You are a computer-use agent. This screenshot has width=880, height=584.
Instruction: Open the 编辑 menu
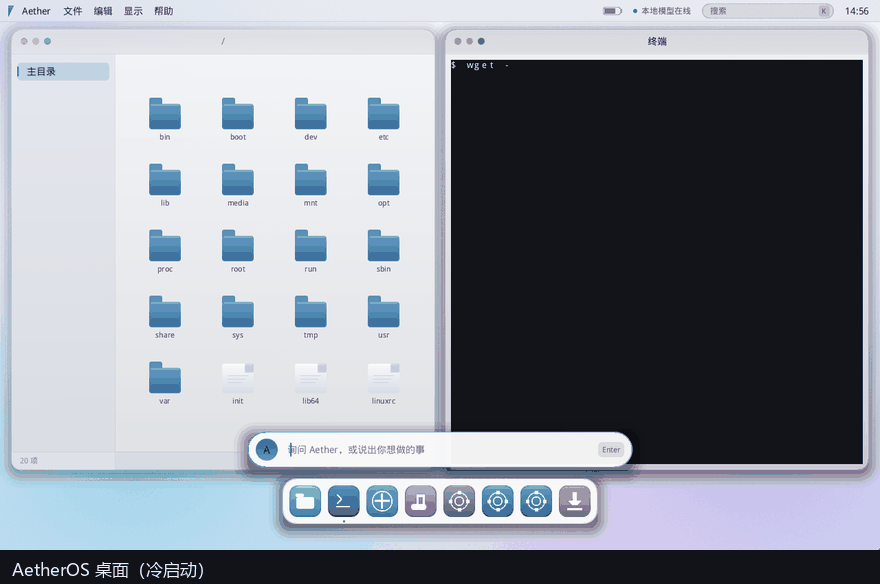point(103,11)
